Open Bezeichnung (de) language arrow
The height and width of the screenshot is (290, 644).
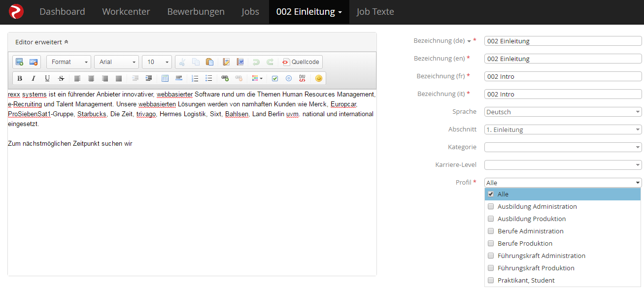click(x=469, y=41)
